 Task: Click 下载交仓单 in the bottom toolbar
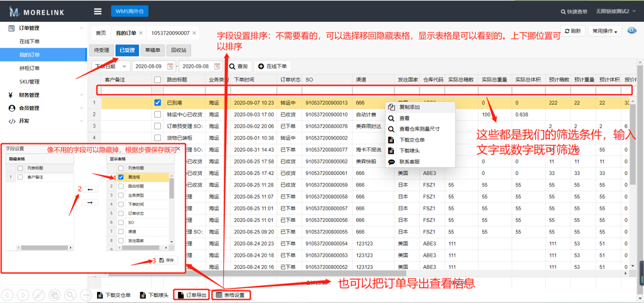(114, 295)
